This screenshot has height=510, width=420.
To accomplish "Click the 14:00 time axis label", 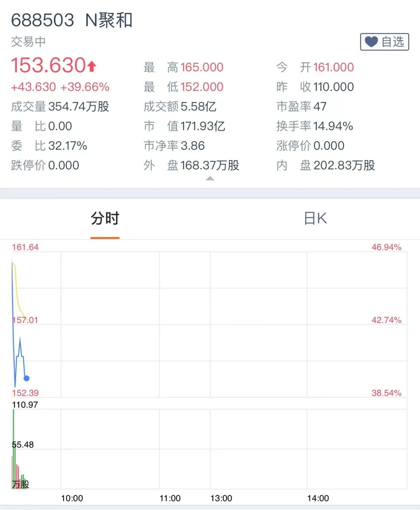I will tap(318, 498).
